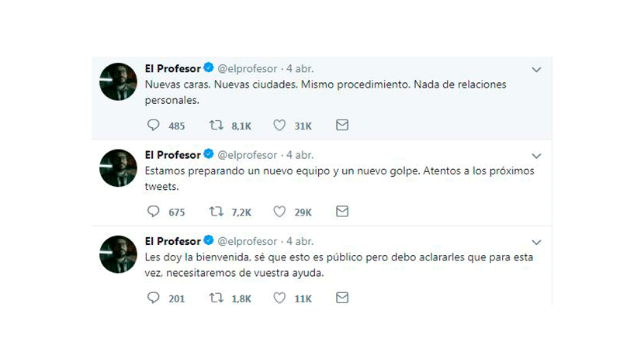
Task: Retweet the tweet with 1,8K retweets
Action: click(x=216, y=298)
